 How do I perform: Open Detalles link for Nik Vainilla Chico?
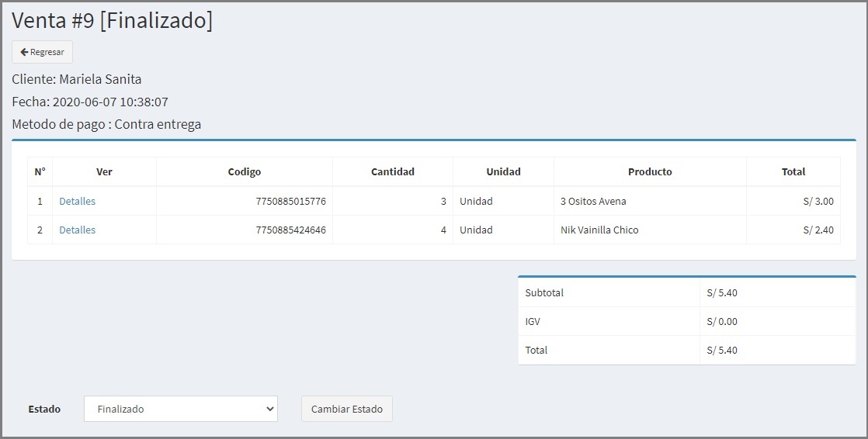78,230
